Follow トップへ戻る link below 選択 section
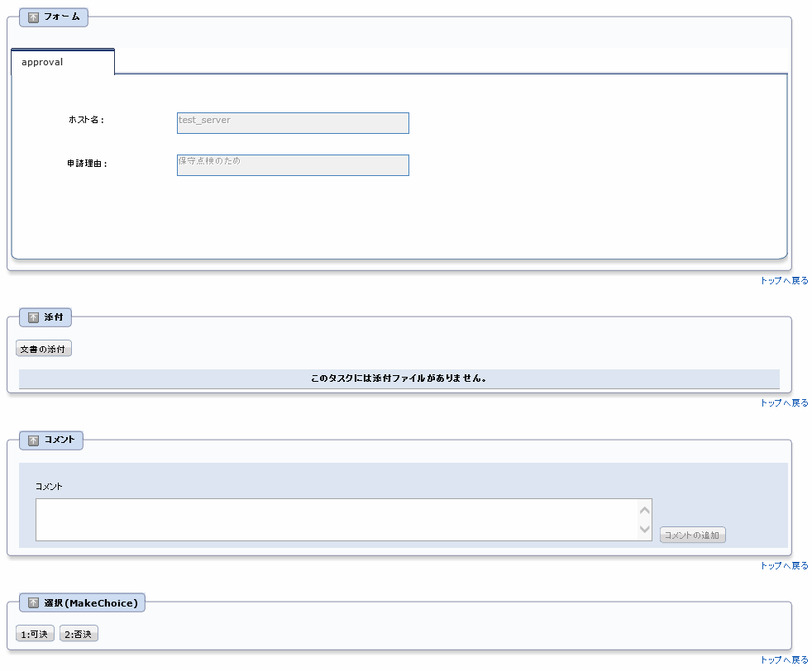Screen dimensions: 812x671 pos(784,659)
